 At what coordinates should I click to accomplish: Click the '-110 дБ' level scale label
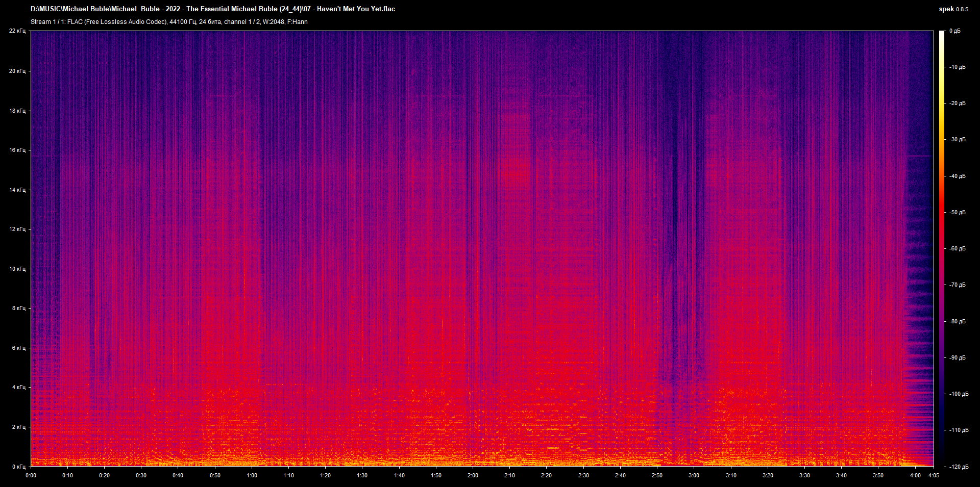click(x=959, y=430)
